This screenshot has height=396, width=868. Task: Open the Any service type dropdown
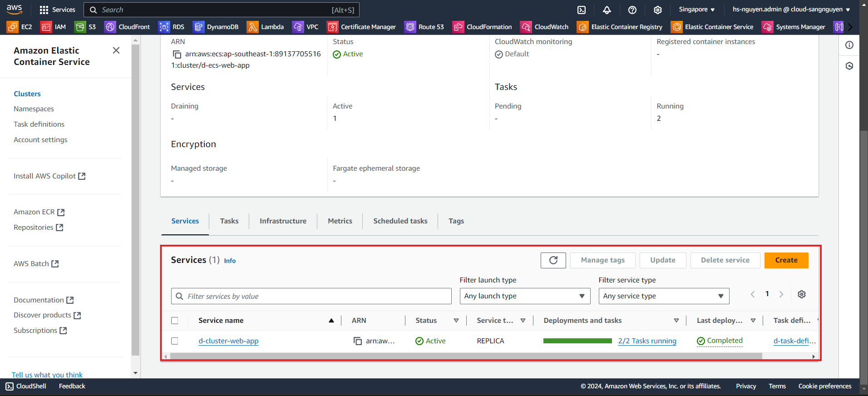click(663, 296)
